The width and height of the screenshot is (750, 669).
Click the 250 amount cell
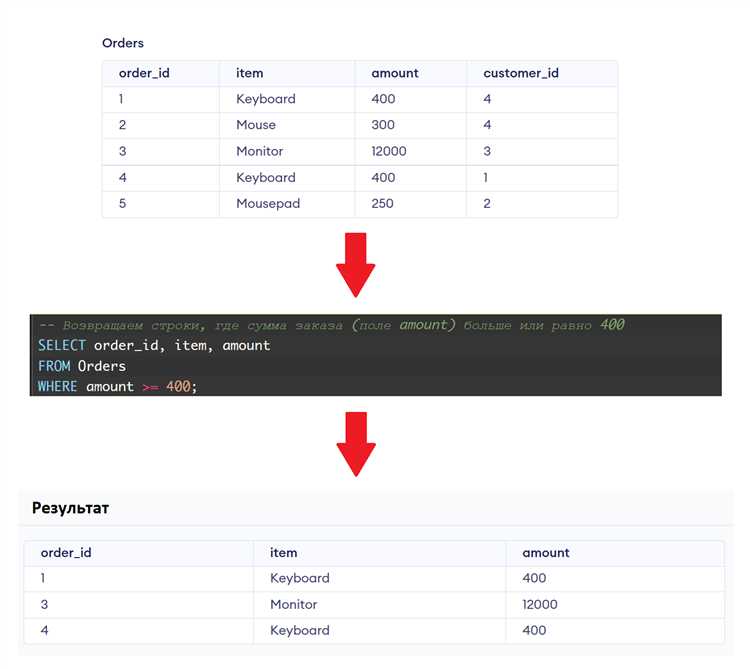click(383, 203)
